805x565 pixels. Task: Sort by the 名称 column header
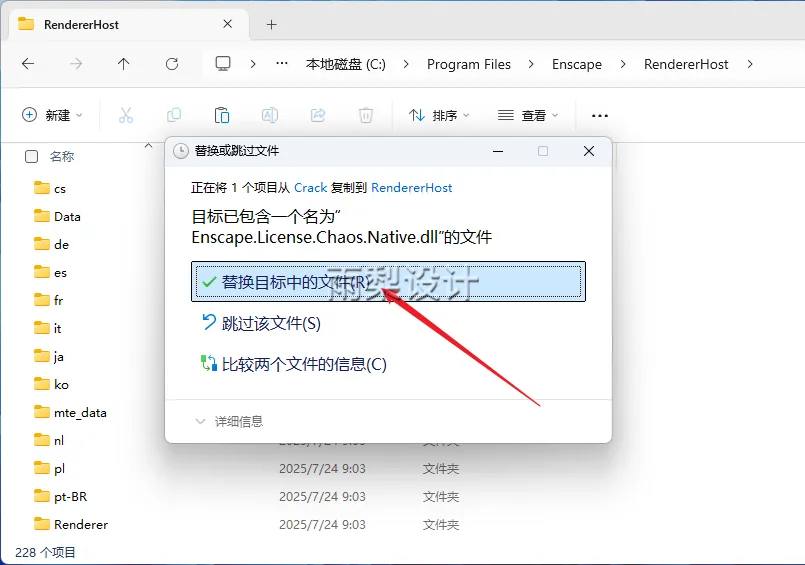coord(62,157)
